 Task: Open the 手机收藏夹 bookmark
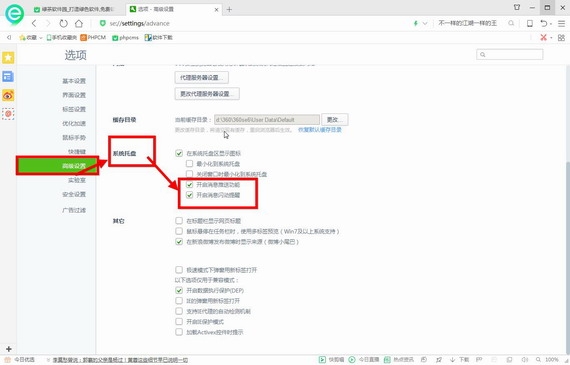tap(61, 37)
